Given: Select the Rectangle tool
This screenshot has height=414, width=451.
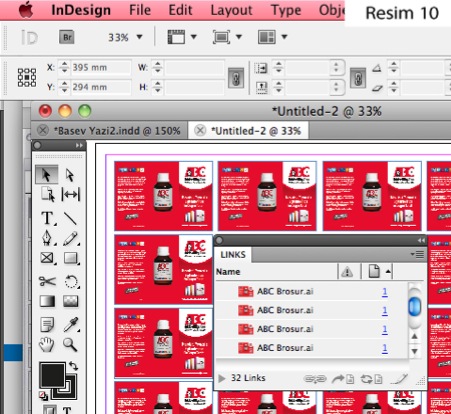Looking at the screenshot, I should 70,258.
